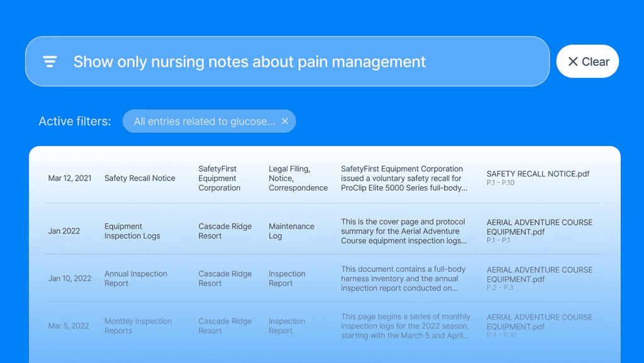Image resolution: width=644 pixels, height=363 pixels.
Task: Focus the nursing notes search field
Action: (x=287, y=61)
